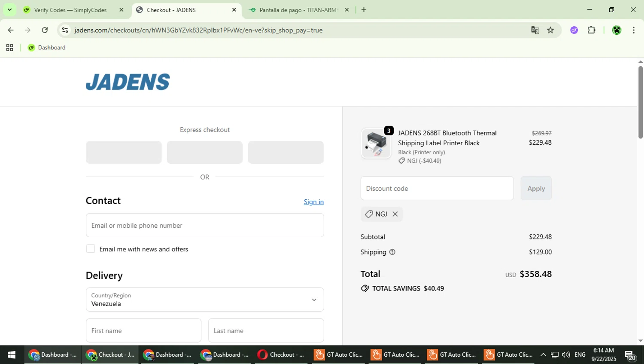Open Chrome profile avatar
This screenshot has width=644, height=364.
[617, 30]
